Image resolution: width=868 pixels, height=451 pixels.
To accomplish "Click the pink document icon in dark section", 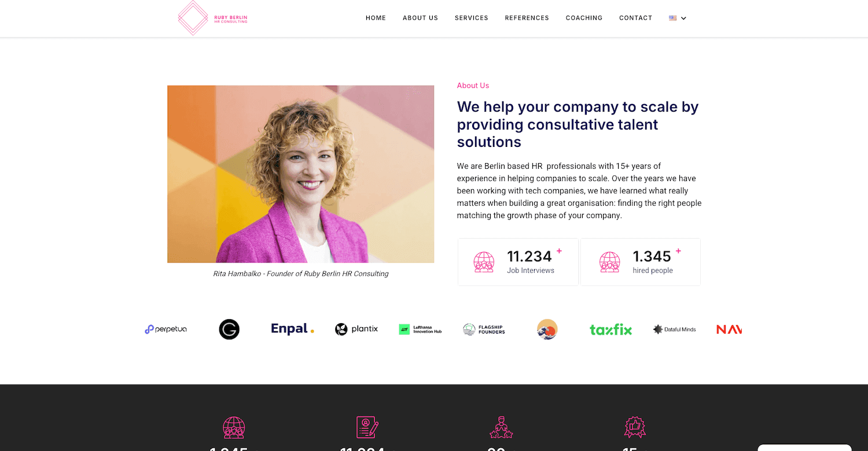I will [367, 427].
